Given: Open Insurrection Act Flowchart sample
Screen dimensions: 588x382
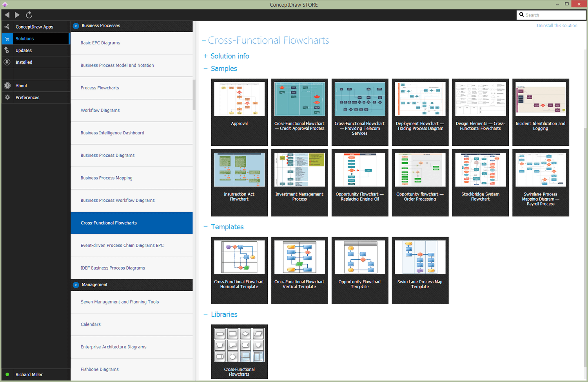Looking at the screenshot, I should click(x=239, y=183).
